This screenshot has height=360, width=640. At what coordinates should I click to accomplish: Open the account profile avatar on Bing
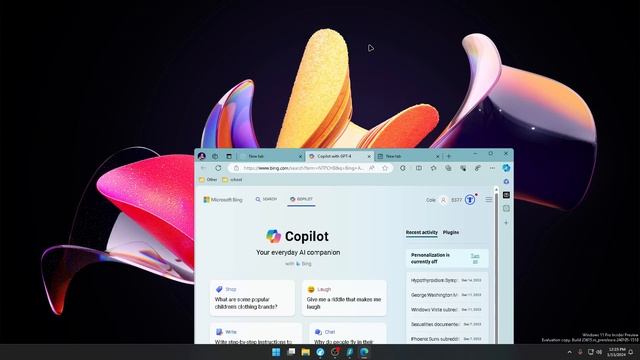[444, 200]
